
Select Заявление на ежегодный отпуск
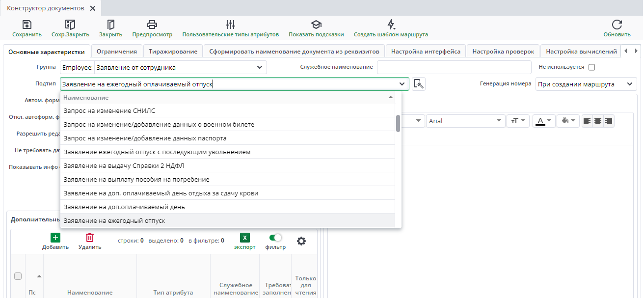click(x=228, y=220)
